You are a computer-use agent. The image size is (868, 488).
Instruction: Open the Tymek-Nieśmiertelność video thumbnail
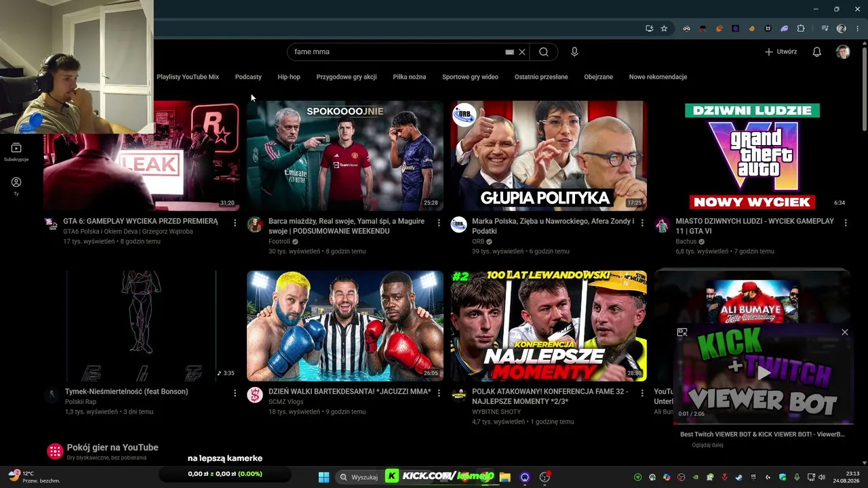[141, 326]
